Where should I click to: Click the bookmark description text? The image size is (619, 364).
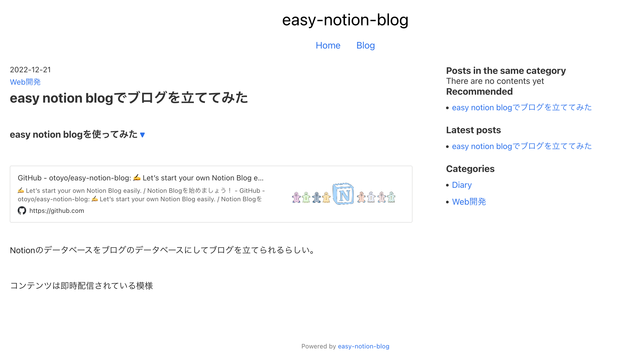tap(141, 195)
